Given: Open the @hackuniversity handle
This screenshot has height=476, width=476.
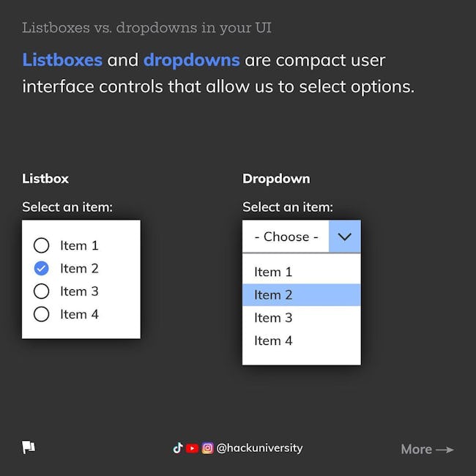Looking at the screenshot, I should tap(259, 448).
